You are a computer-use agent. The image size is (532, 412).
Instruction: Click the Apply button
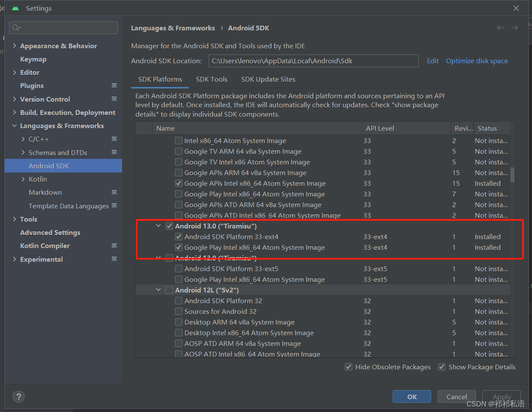tap(502, 397)
